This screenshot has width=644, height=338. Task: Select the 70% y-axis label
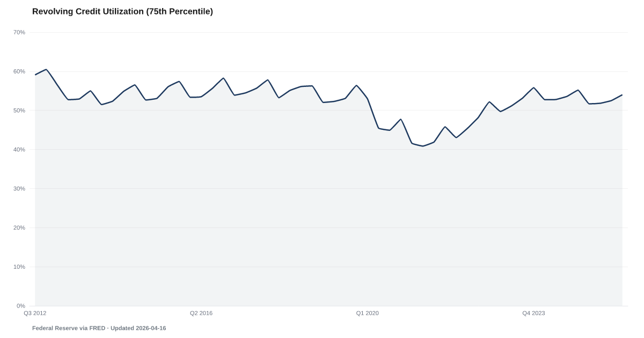(19, 32)
